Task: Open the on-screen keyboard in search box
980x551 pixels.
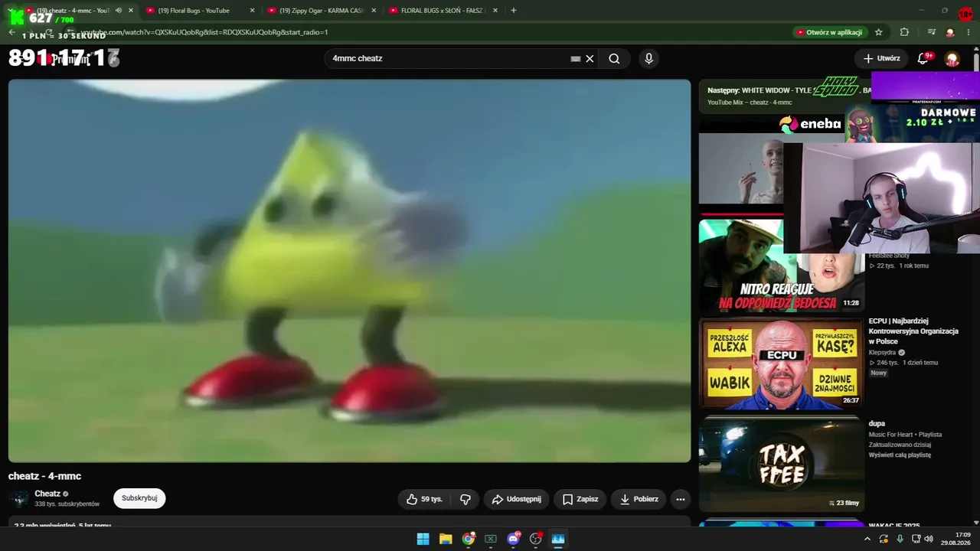Action: click(x=576, y=59)
